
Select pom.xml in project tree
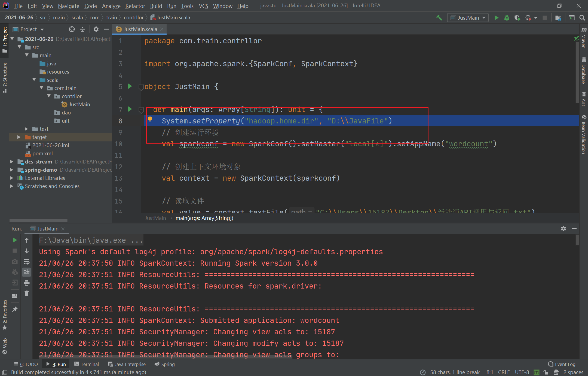(42, 153)
